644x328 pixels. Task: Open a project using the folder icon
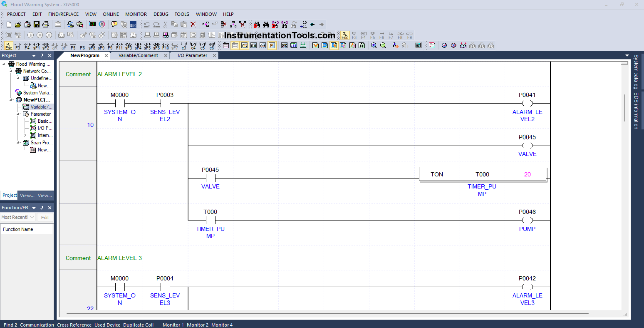(18, 24)
